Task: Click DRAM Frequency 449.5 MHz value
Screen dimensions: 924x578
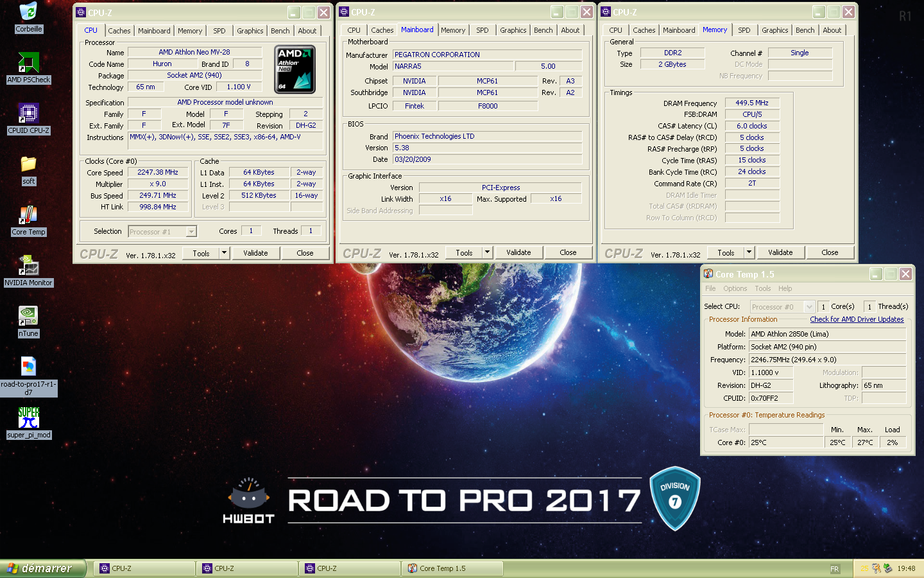Action: click(752, 103)
